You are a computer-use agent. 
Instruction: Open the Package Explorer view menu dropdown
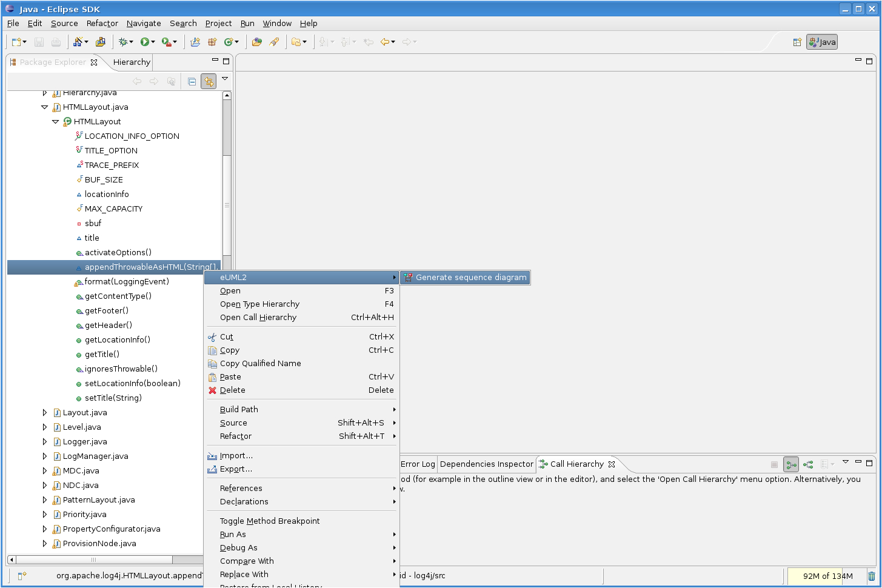coord(224,79)
